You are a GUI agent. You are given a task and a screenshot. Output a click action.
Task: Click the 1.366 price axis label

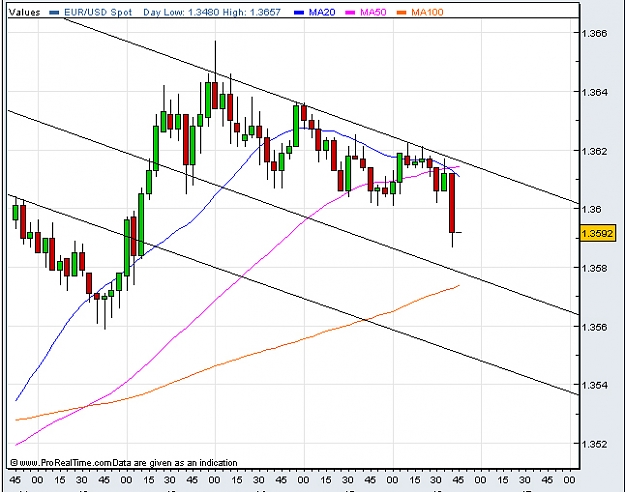(595, 33)
